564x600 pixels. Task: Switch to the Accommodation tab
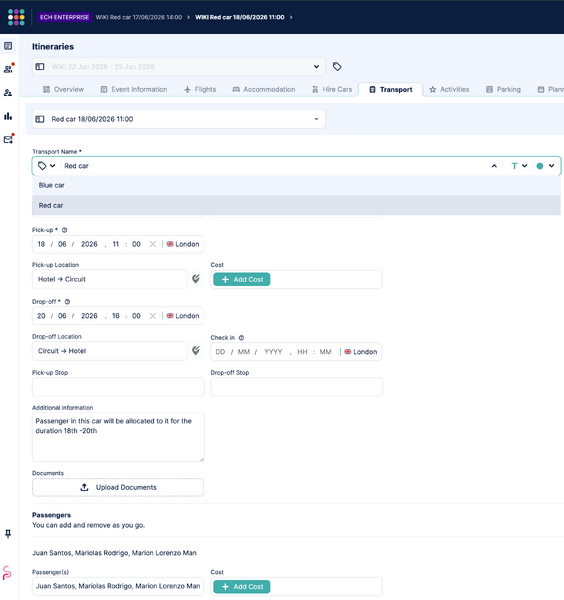[x=264, y=89]
